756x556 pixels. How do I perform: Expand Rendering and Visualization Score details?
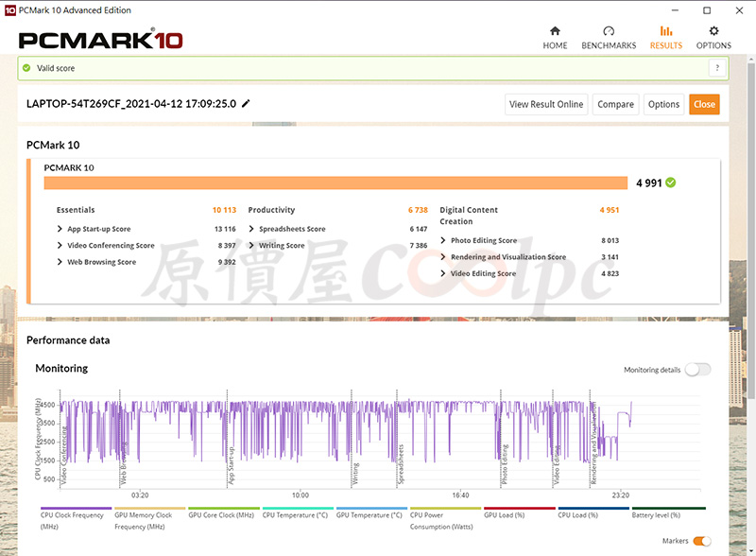click(443, 257)
